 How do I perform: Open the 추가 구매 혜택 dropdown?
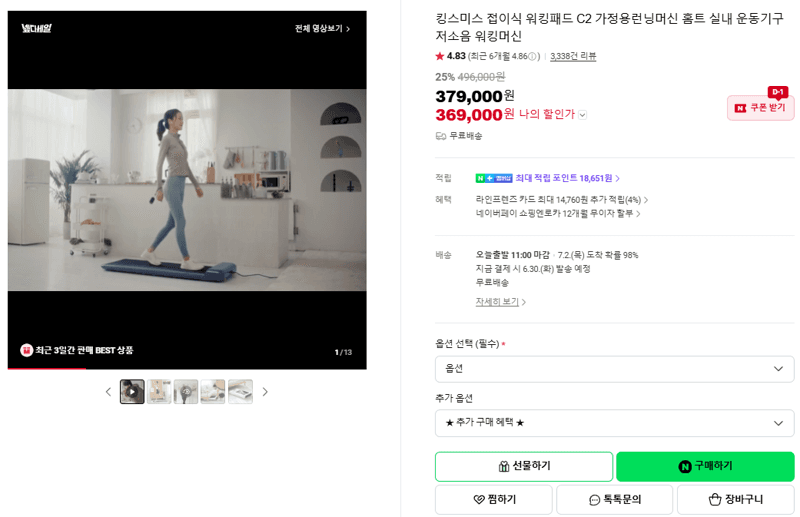614,423
